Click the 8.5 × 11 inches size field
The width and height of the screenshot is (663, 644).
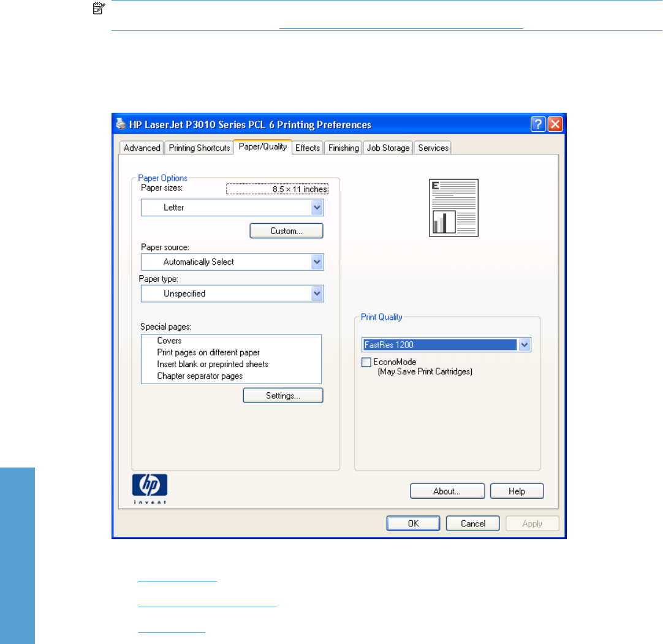click(277, 189)
